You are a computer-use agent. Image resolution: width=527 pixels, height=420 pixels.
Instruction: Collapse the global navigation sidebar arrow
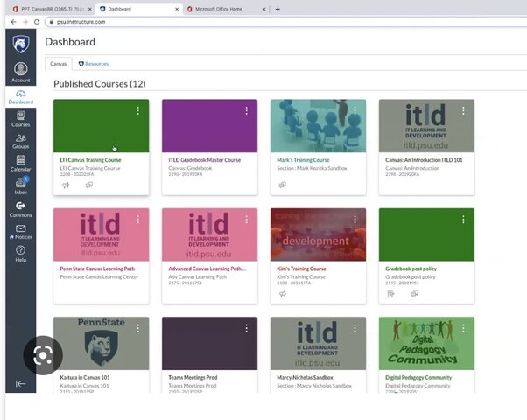pyautogui.click(x=20, y=384)
